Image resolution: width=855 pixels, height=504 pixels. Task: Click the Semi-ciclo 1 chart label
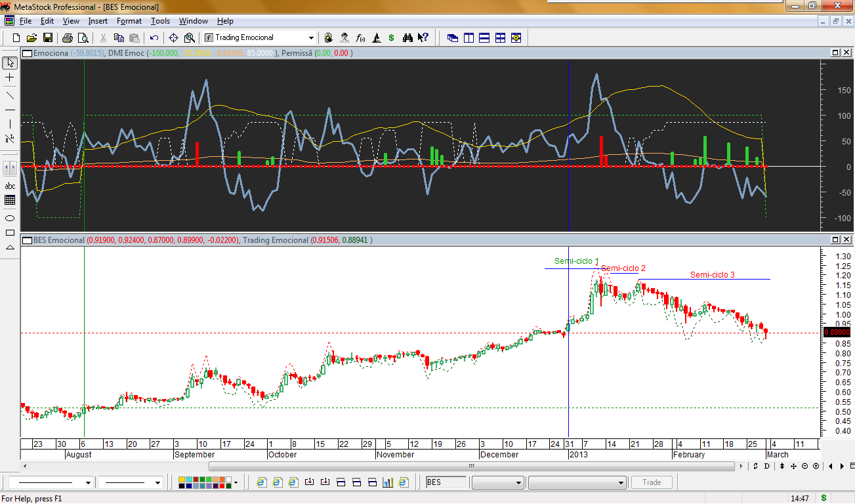(x=577, y=261)
